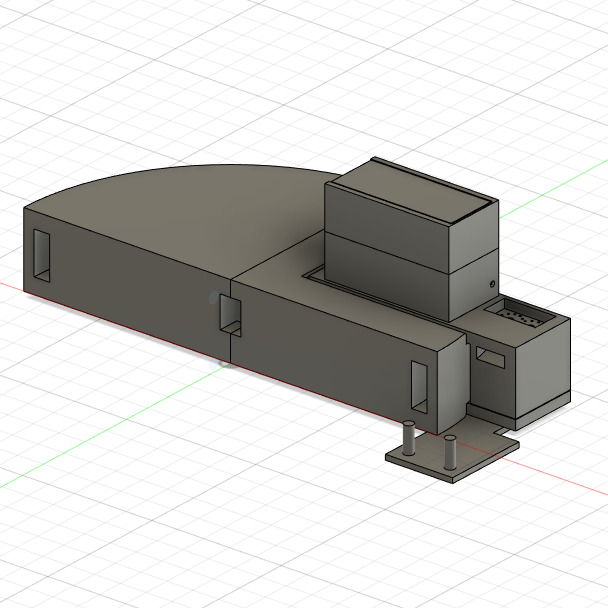This screenshot has width=608, height=608.
Task: Select the rectangular slot at the left end
Action: 41,255
